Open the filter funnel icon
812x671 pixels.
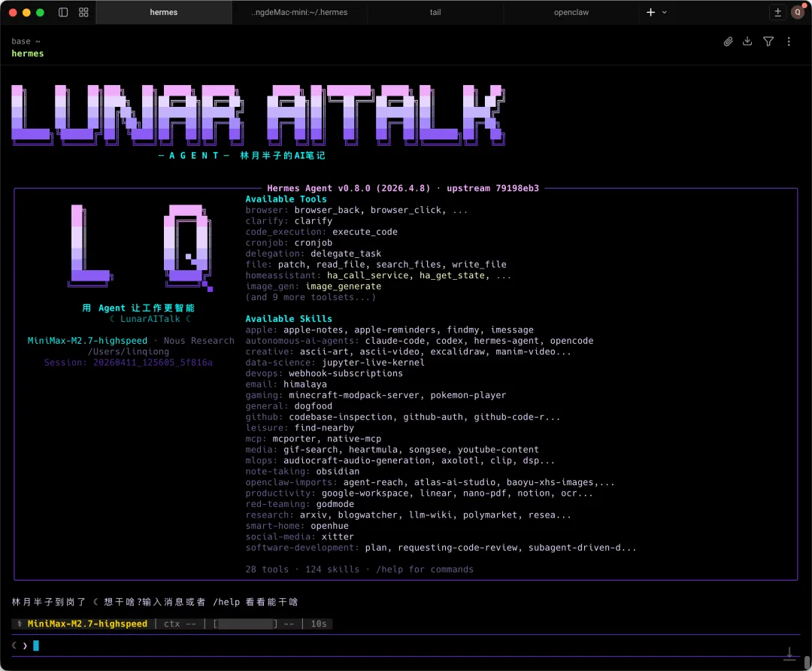tap(768, 41)
